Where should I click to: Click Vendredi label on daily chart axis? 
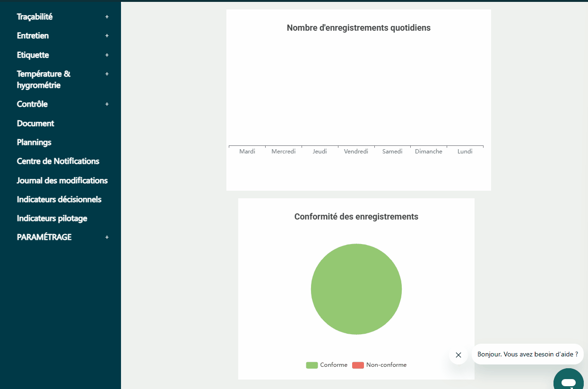(356, 152)
